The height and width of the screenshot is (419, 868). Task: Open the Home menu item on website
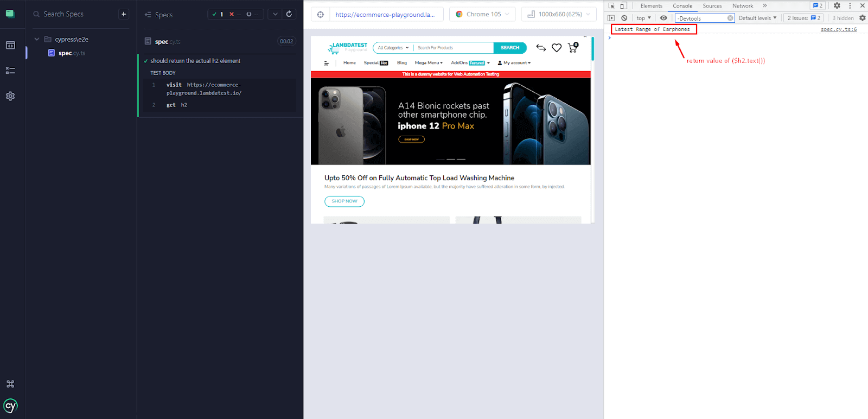click(349, 63)
